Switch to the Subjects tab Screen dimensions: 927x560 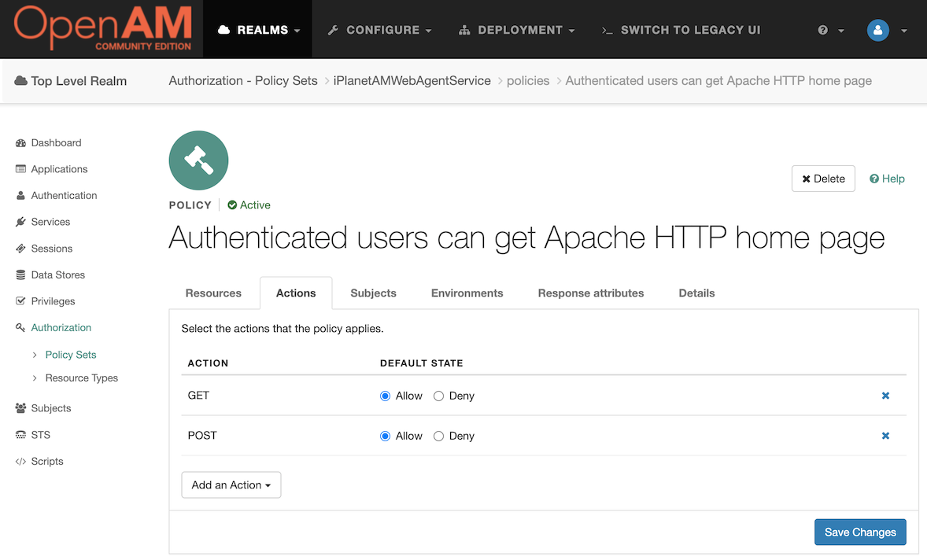tap(373, 293)
